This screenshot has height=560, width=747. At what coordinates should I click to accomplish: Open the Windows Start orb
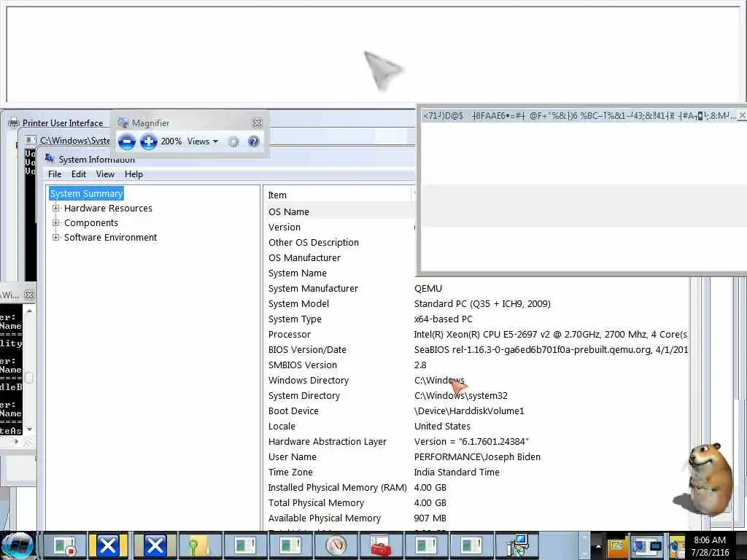tap(18, 545)
